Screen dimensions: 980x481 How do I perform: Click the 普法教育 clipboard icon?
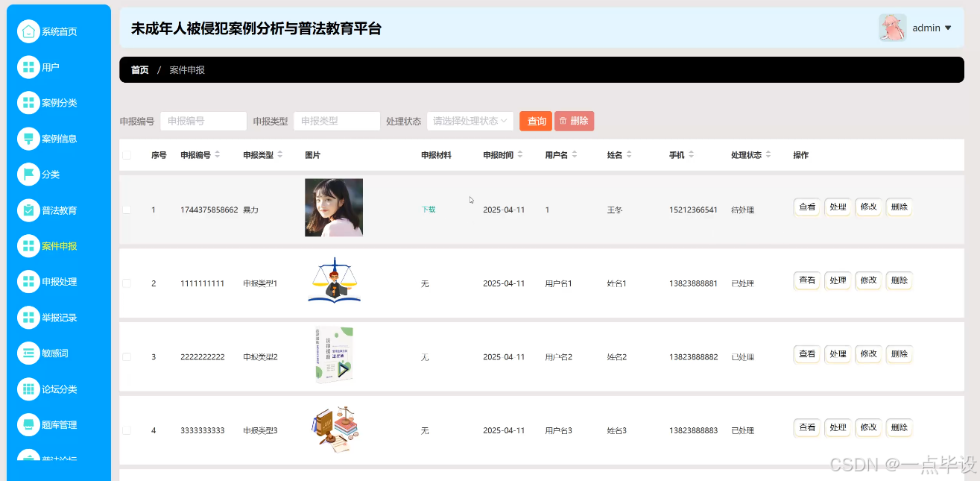coord(28,210)
